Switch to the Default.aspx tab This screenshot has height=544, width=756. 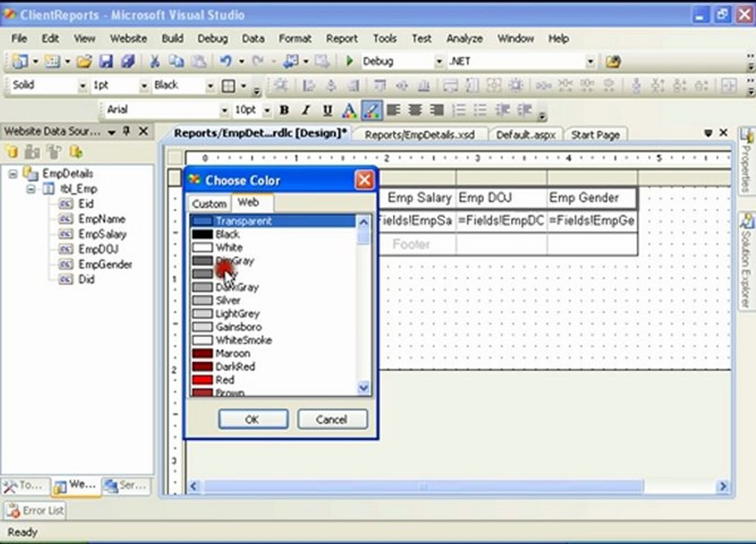(x=525, y=135)
